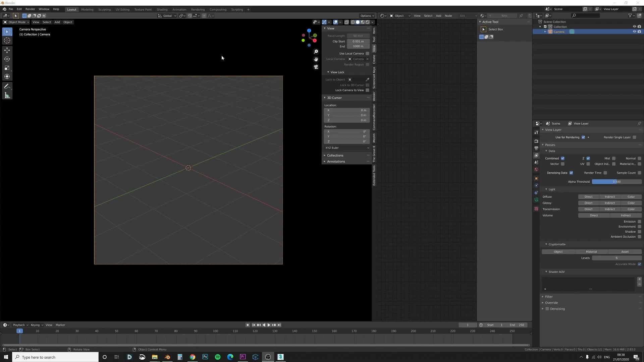Switch to the Shading workspace tab
This screenshot has height=362, width=644.
[x=162, y=9]
